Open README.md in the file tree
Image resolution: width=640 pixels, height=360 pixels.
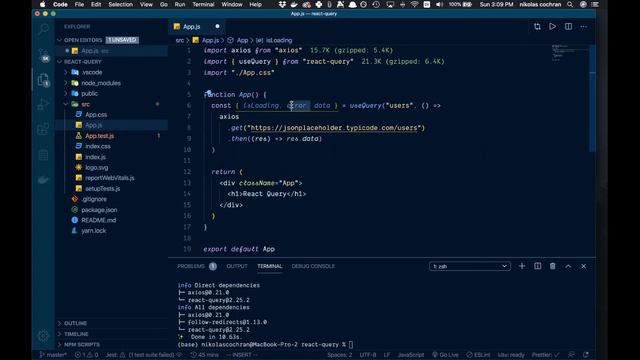[98, 220]
